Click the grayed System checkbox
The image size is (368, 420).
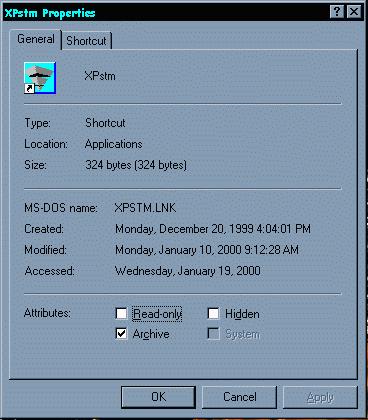click(x=213, y=333)
